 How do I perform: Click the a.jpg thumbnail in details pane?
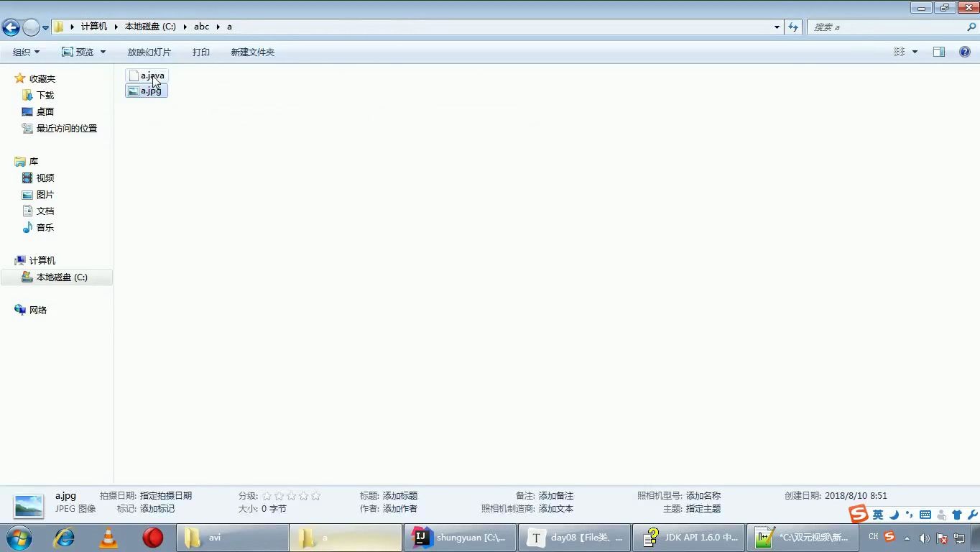click(x=29, y=506)
